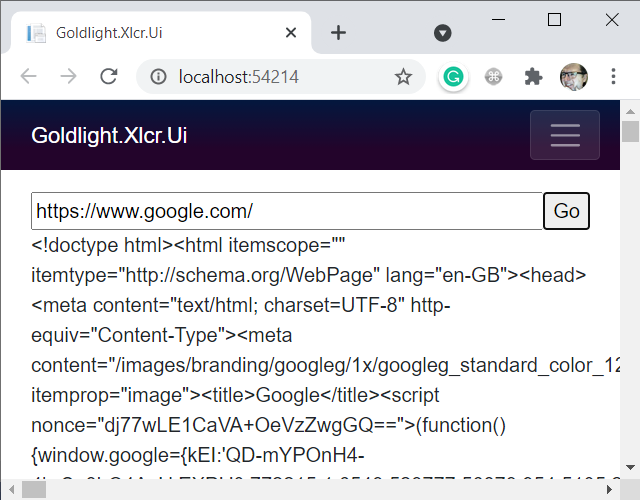Maximize the browser window

tap(554, 19)
